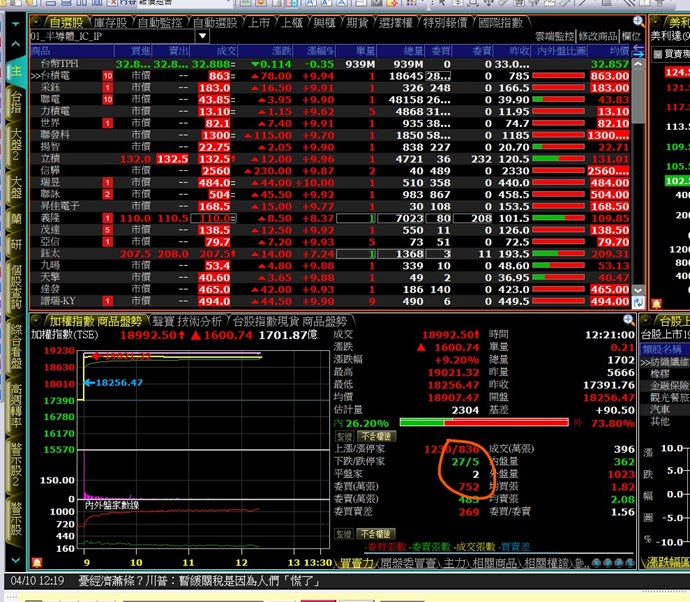Click the red badge icon next to 台積電
690x602 pixels.
(x=107, y=76)
